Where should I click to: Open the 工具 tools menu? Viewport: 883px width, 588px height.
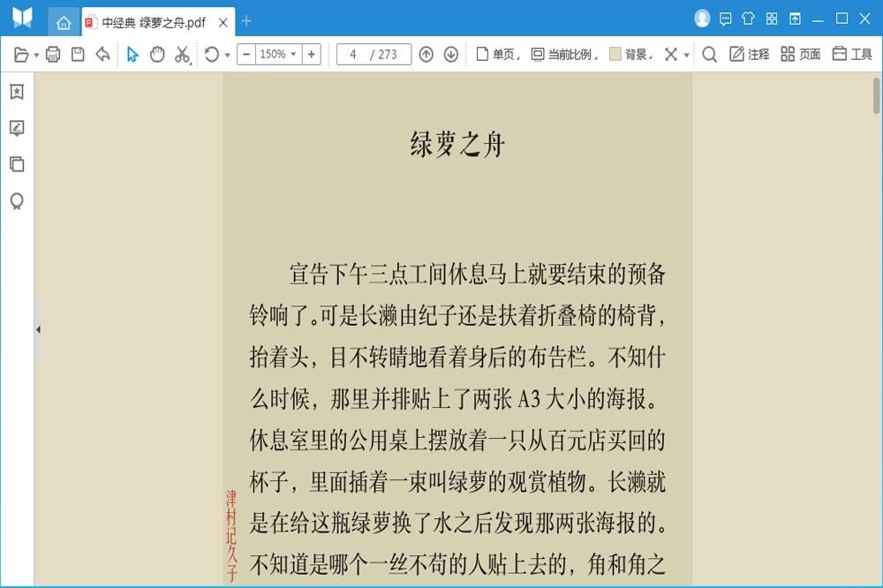pos(852,54)
